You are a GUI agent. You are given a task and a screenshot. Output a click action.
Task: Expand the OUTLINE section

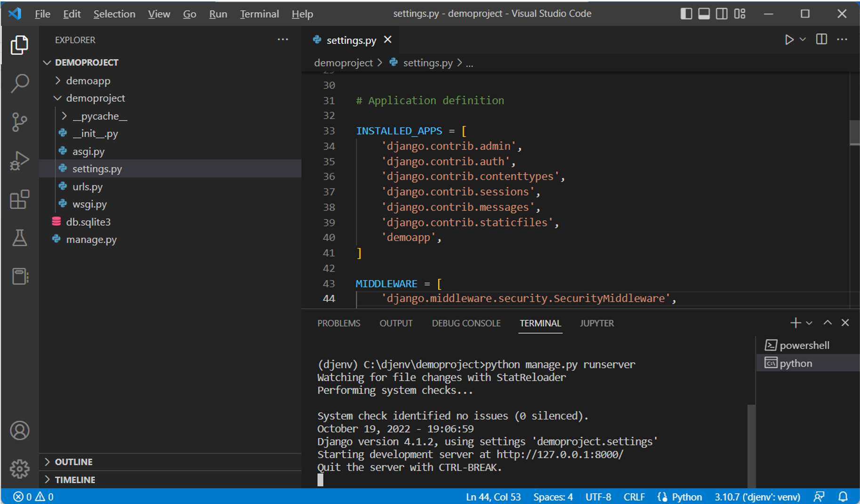coord(73,462)
